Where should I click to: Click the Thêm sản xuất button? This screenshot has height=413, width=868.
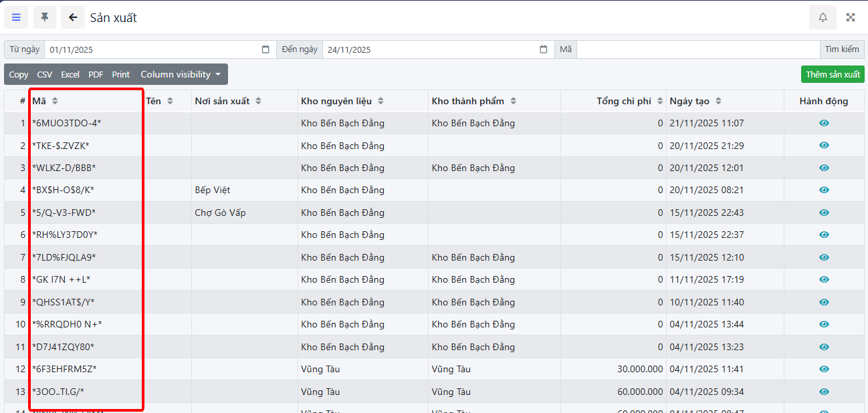point(833,74)
